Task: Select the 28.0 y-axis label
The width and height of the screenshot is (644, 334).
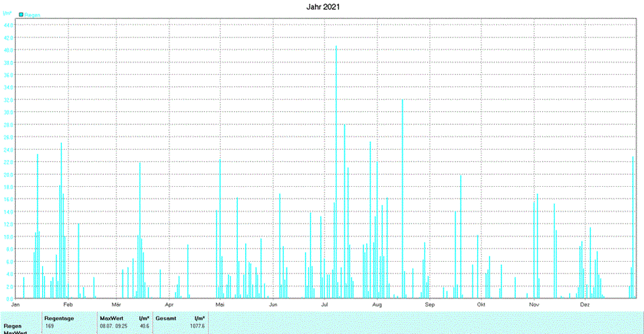Action: (9, 124)
